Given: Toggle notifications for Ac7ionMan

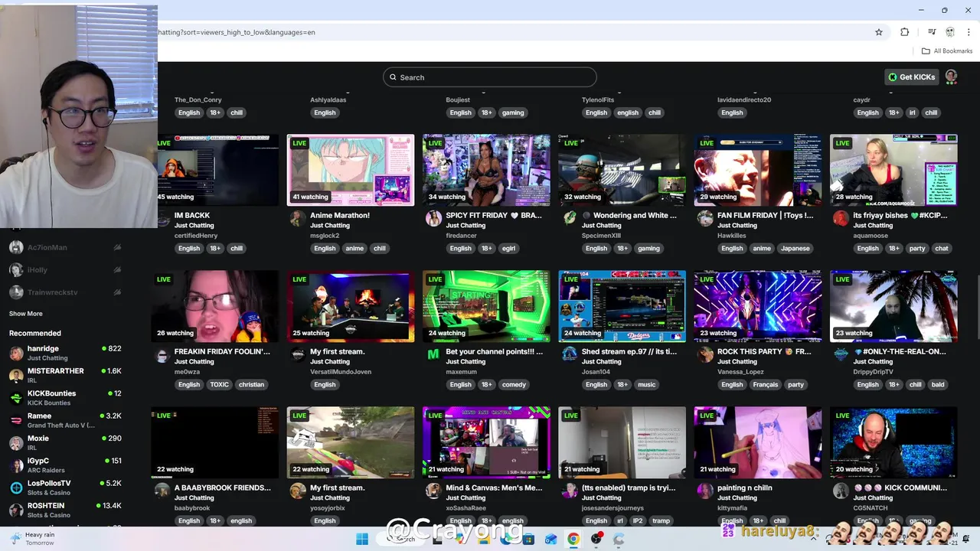Looking at the screenshot, I should (117, 247).
